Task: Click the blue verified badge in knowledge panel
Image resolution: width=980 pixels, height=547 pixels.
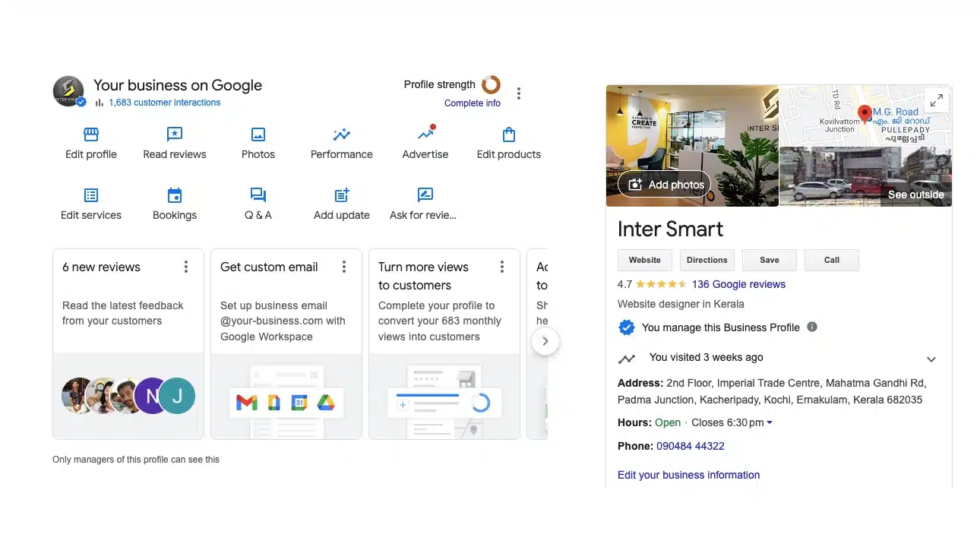Action: click(627, 327)
